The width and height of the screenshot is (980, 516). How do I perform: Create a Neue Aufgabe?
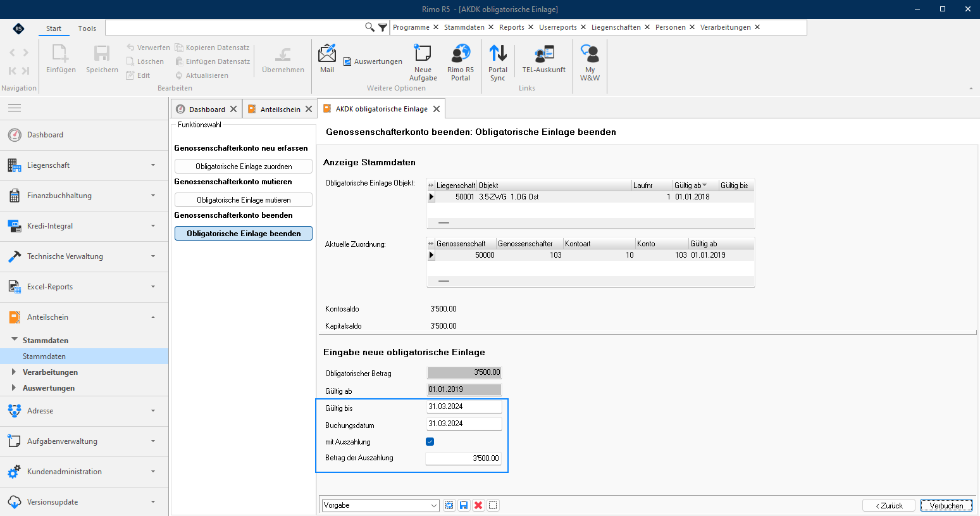pos(423,62)
